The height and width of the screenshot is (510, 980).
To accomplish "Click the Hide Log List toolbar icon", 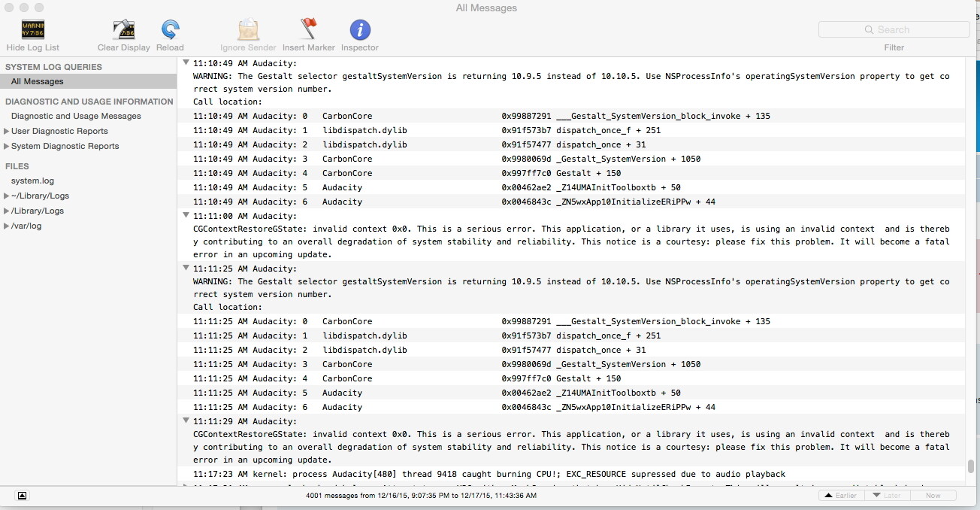I will pyautogui.click(x=32, y=30).
